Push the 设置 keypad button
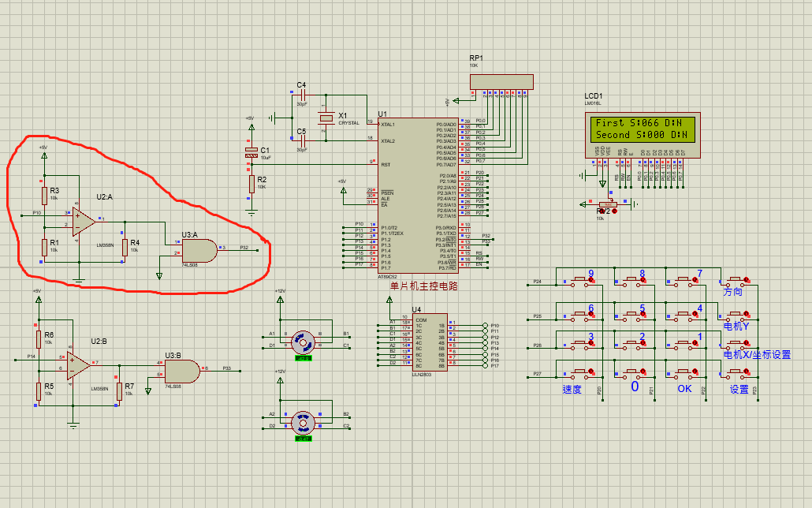 tap(737, 372)
